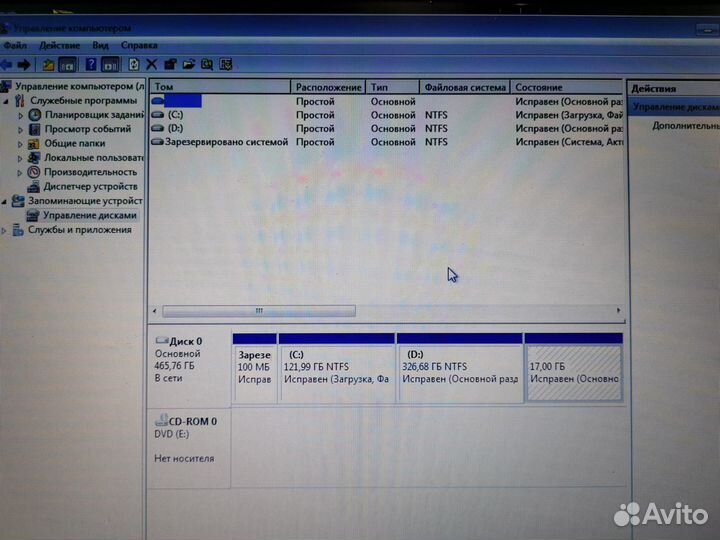Click the drive icon of (C:) row

coord(158,115)
